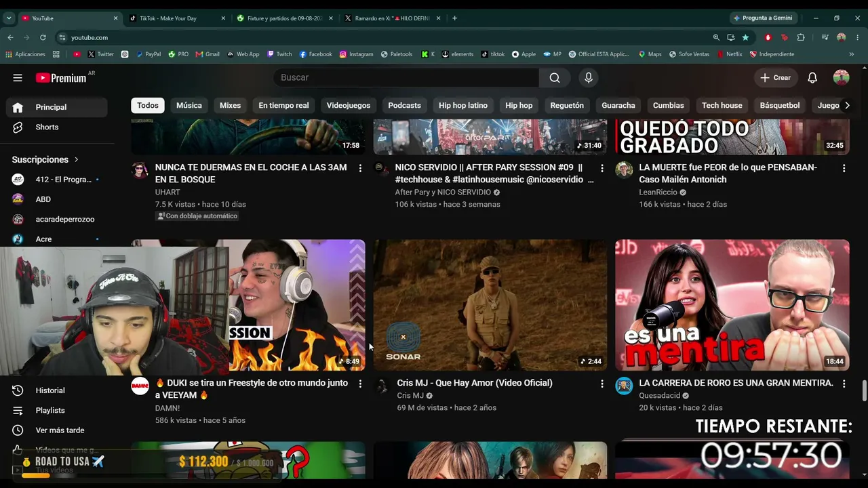Open options for NUNCA TE DUERMAS video

click(x=360, y=168)
